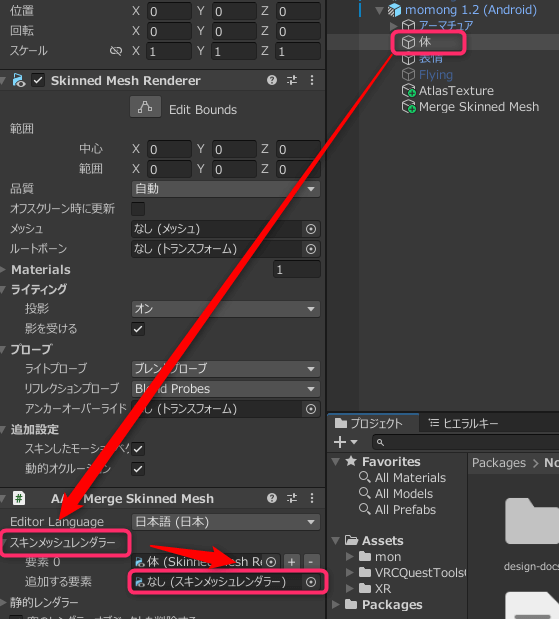
Task: Open the project create plus menu
Action: coord(345,442)
